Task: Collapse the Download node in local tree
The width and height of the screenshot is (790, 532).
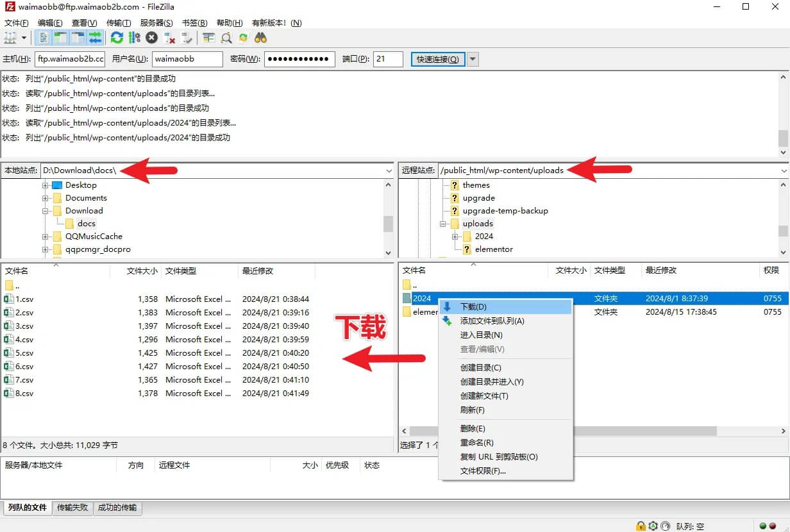Action: (46, 211)
